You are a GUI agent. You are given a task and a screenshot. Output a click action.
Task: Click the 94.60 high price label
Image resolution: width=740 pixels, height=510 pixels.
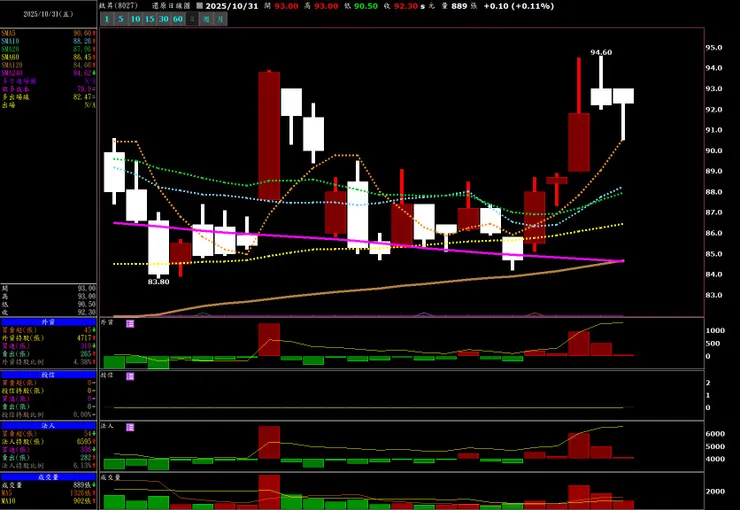tap(601, 52)
